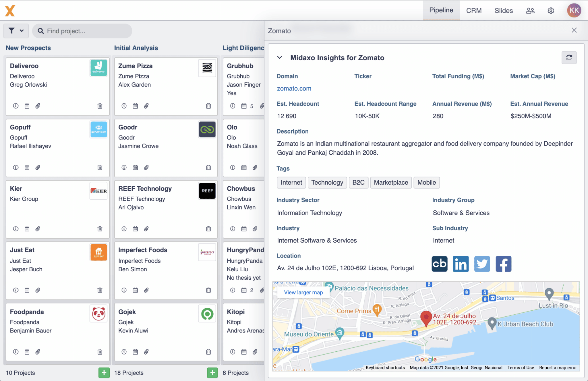Open the KK user avatar menu
Image resolution: width=588 pixels, height=381 pixels.
pos(574,11)
